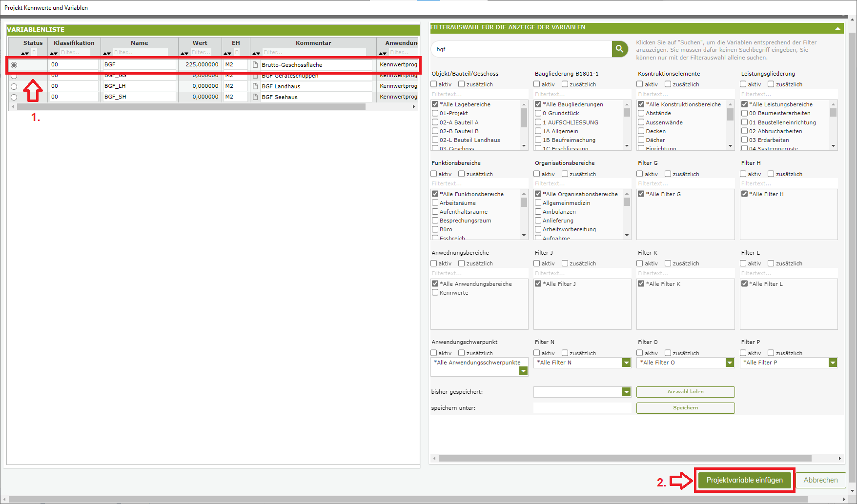Collapse the filter selection panel arrow

837,28
